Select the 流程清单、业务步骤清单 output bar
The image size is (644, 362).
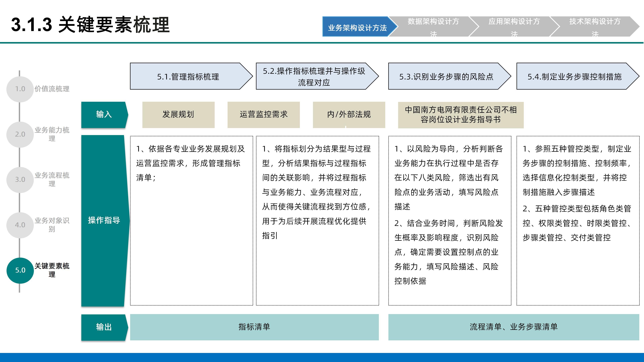514,327
